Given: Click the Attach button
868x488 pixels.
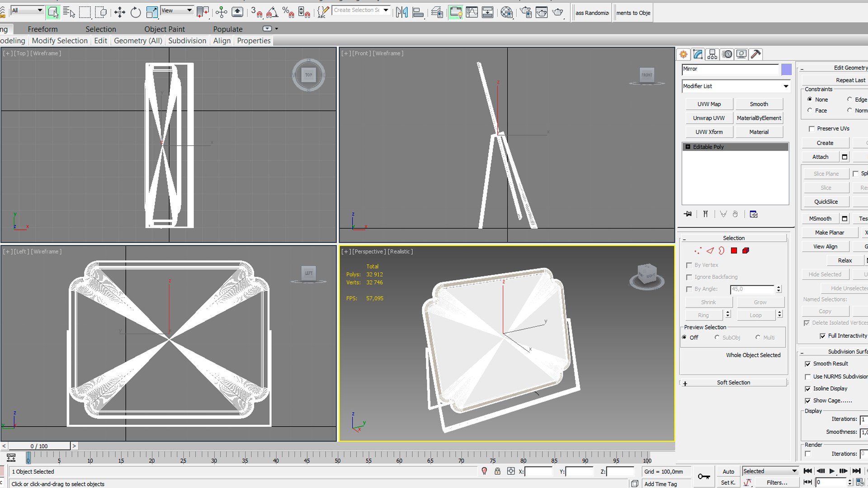Looking at the screenshot, I should pos(820,157).
